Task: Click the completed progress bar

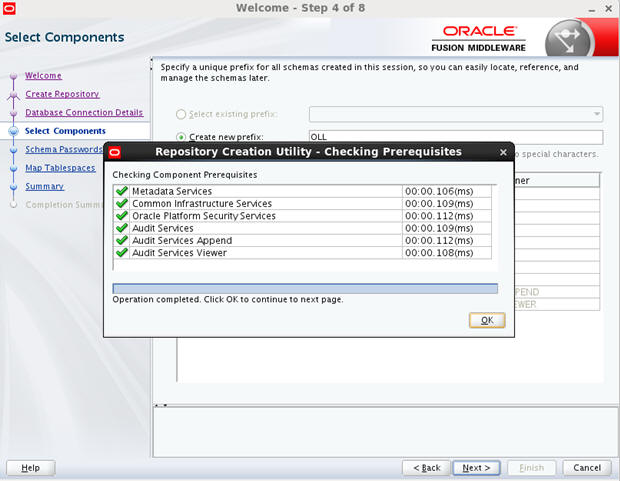Action: [305, 288]
